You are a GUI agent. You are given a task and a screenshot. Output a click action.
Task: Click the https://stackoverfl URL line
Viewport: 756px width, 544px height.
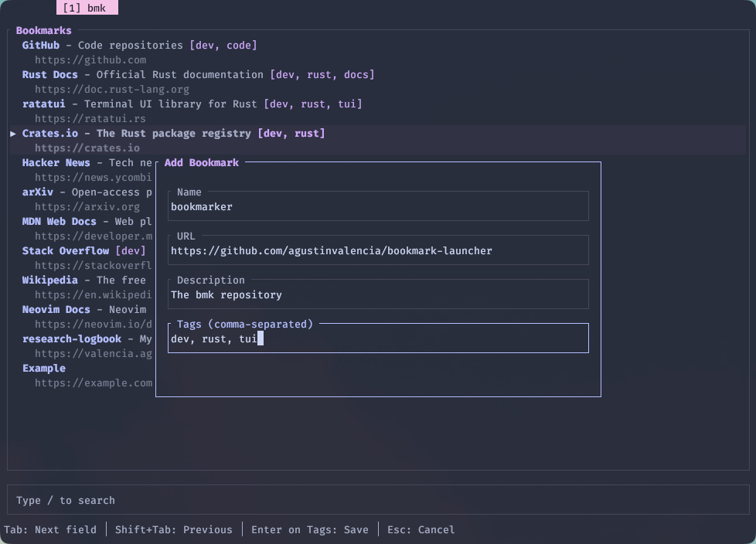click(93, 266)
